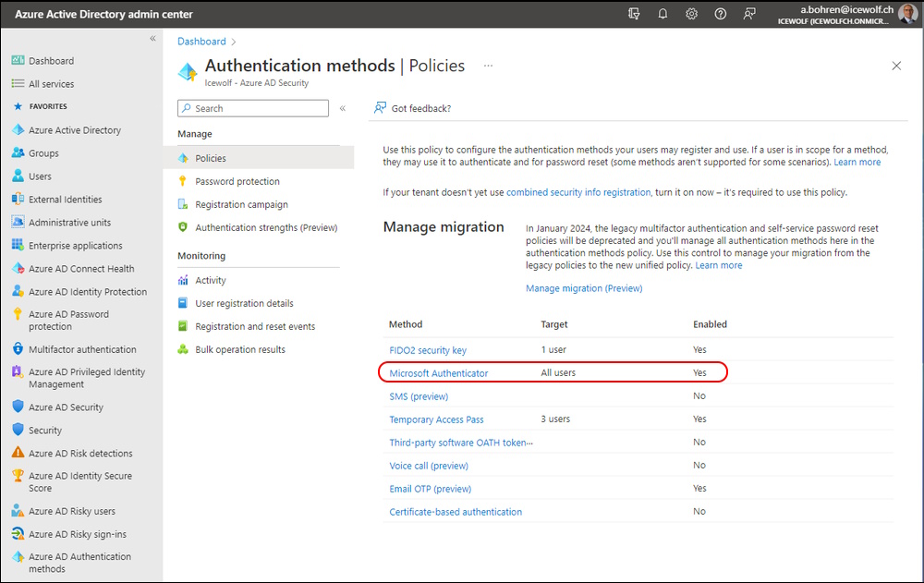This screenshot has width=924, height=583.
Task: Collapse the left navigation sidebar
Action: pos(152,38)
